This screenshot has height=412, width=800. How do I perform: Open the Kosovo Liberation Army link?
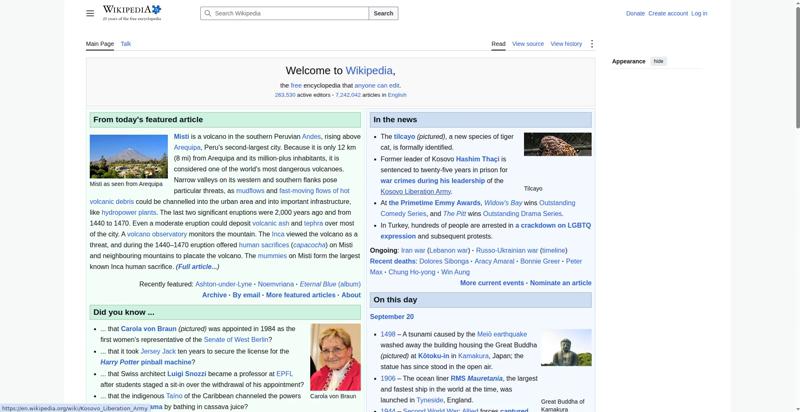pyautogui.click(x=416, y=192)
